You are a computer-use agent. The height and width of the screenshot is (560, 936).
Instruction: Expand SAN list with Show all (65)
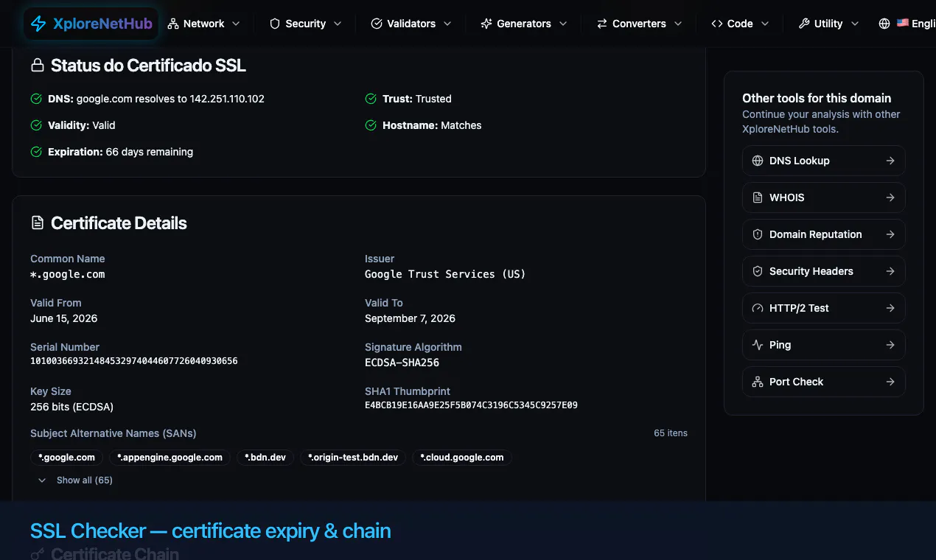click(x=75, y=480)
